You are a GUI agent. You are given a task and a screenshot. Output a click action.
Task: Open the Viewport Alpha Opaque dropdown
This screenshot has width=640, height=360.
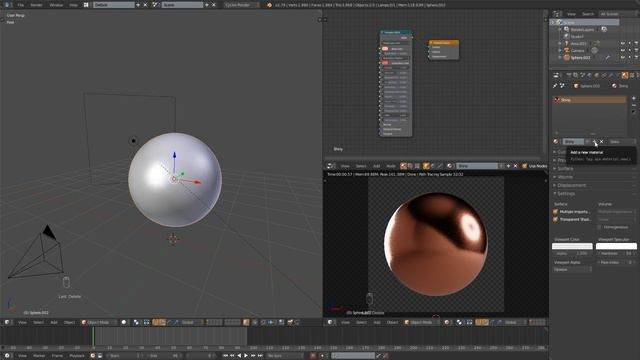(572, 269)
